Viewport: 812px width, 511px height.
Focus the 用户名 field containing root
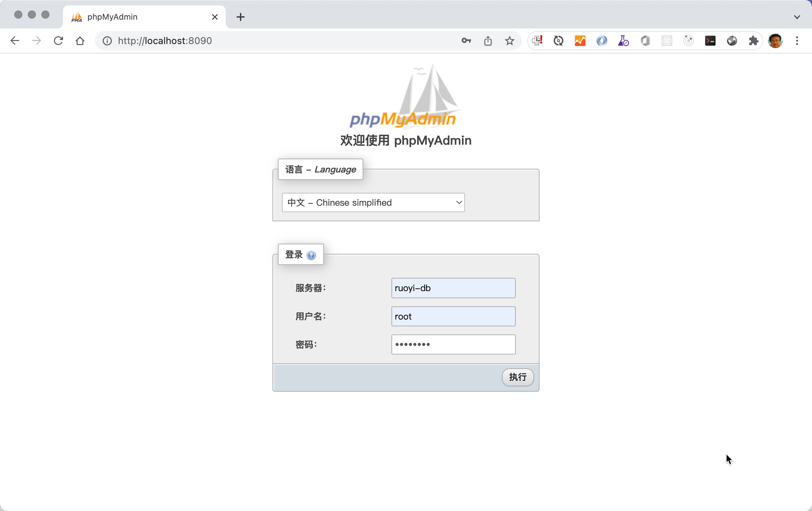[453, 316]
